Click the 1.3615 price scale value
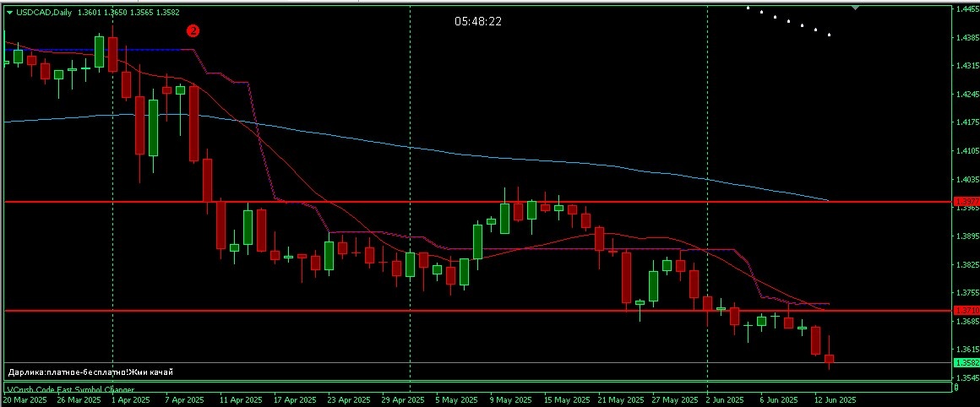 (966, 350)
